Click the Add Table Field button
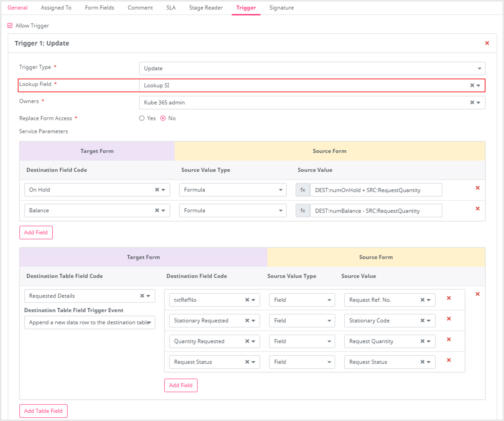The width and height of the screenshot is (504, 421). pyautogui.click(x=43, y=411)
